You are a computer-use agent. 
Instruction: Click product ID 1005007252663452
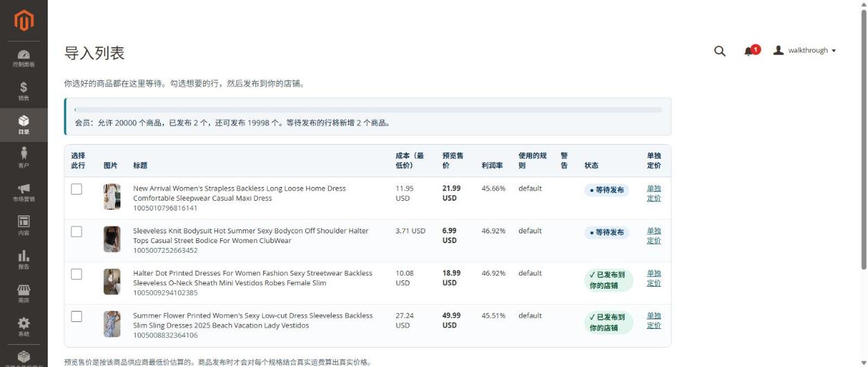(165, 250)
